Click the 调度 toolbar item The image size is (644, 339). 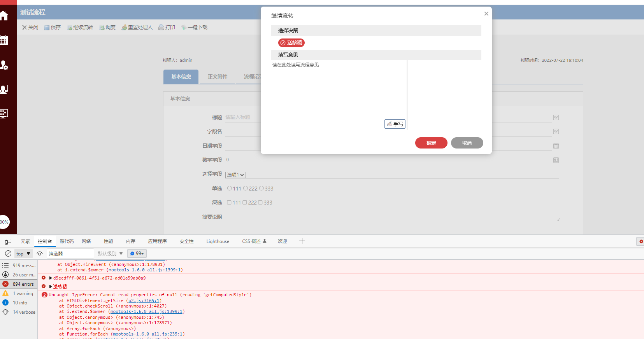(x=107, y=27)
